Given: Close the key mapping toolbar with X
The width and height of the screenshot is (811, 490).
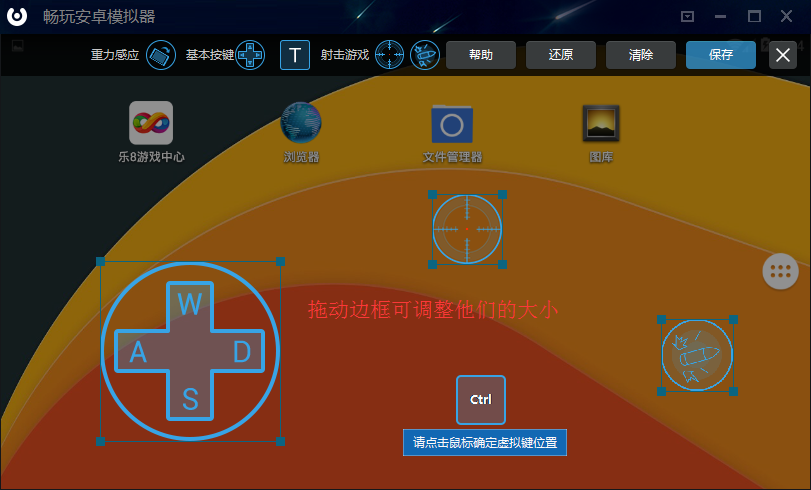Looking at the screenshot, I should point(783,55).
